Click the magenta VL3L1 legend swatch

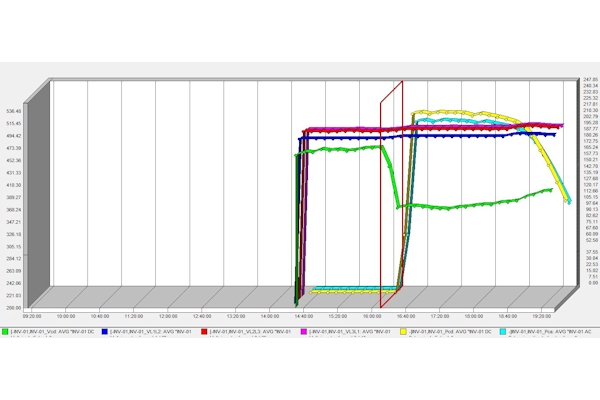coord(303,329)
